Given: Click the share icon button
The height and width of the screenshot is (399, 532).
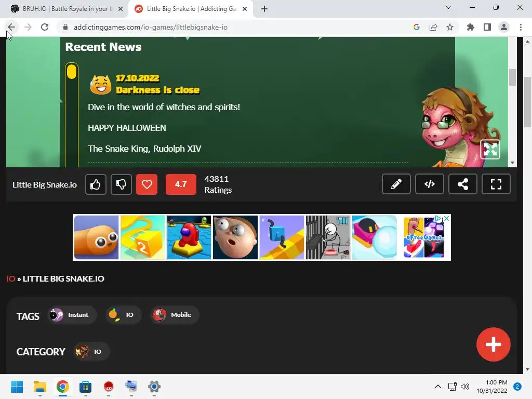Looking at the screenshot, I should point(463,184).
